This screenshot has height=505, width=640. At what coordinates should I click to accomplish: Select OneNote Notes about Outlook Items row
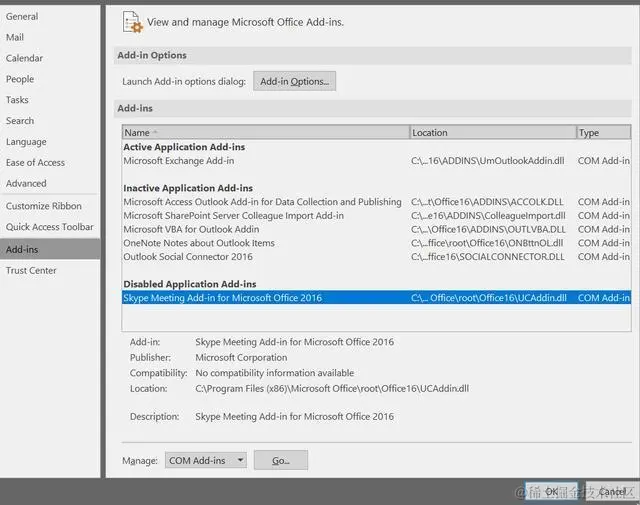pyautogui.click(x=376, y=243)
